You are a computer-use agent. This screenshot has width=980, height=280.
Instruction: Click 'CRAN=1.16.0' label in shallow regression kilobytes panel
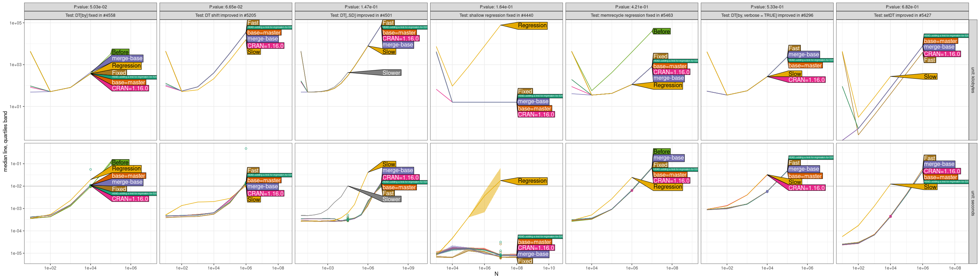click(x=536, y=114)
